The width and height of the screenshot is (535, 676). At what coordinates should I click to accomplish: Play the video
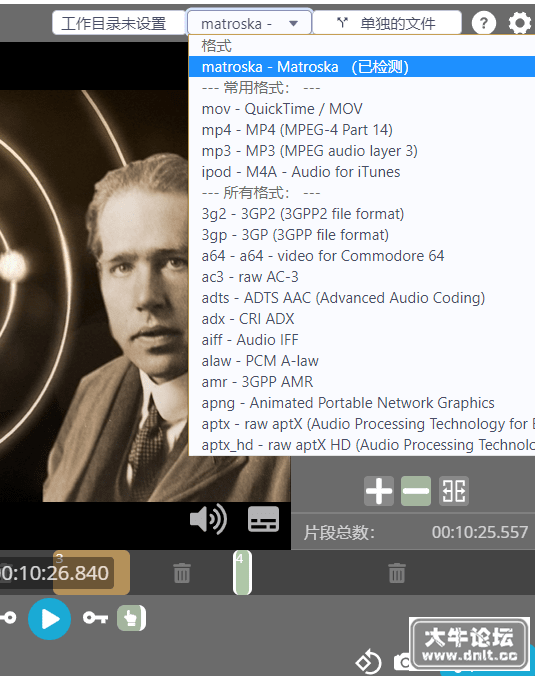click(50, 619)
